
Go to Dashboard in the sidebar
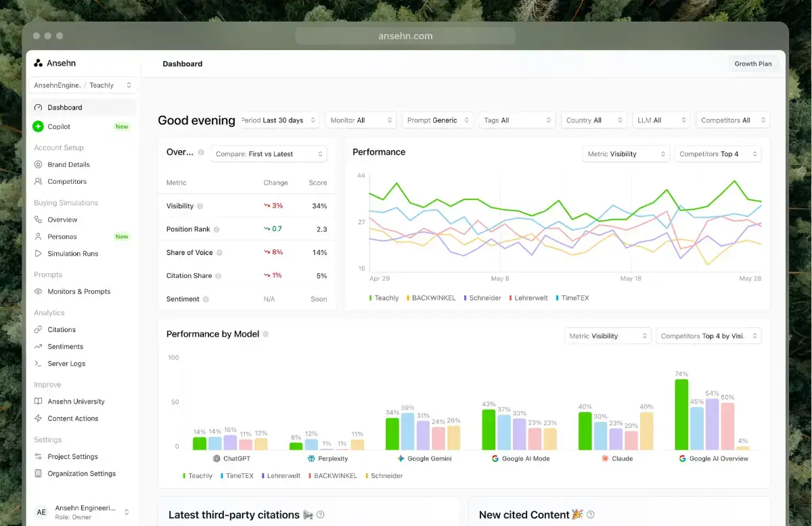click(x=83, y=107)
